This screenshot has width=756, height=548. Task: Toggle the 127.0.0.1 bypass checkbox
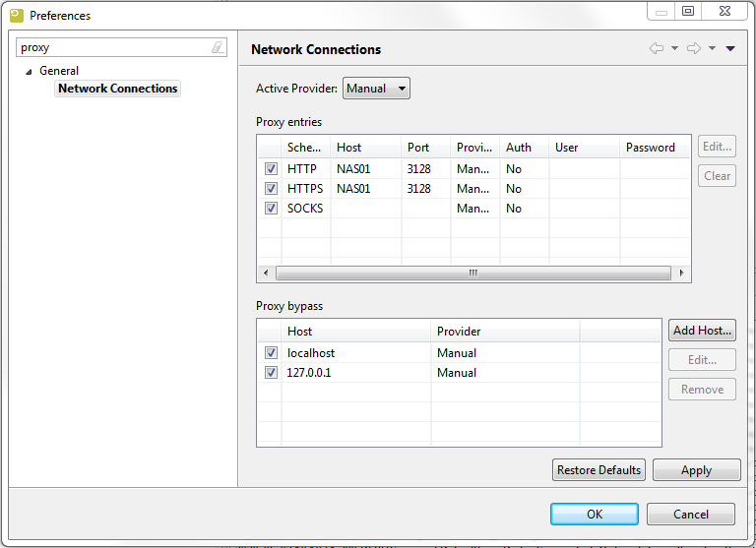(x=271, y=373)
